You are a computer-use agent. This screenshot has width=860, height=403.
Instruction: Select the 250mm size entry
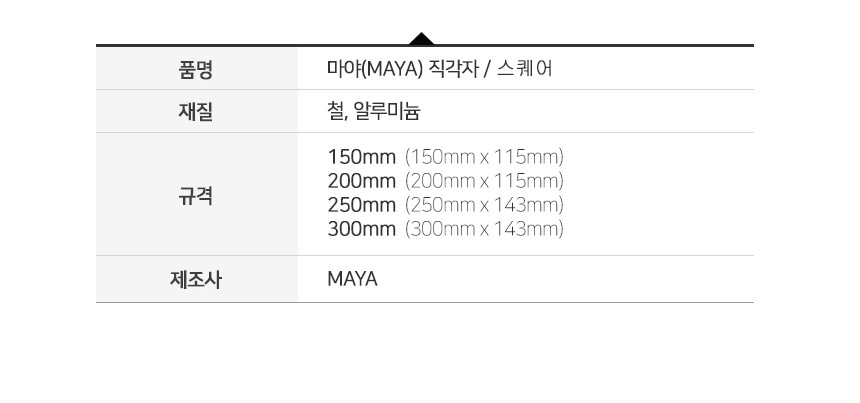[361, 205]
